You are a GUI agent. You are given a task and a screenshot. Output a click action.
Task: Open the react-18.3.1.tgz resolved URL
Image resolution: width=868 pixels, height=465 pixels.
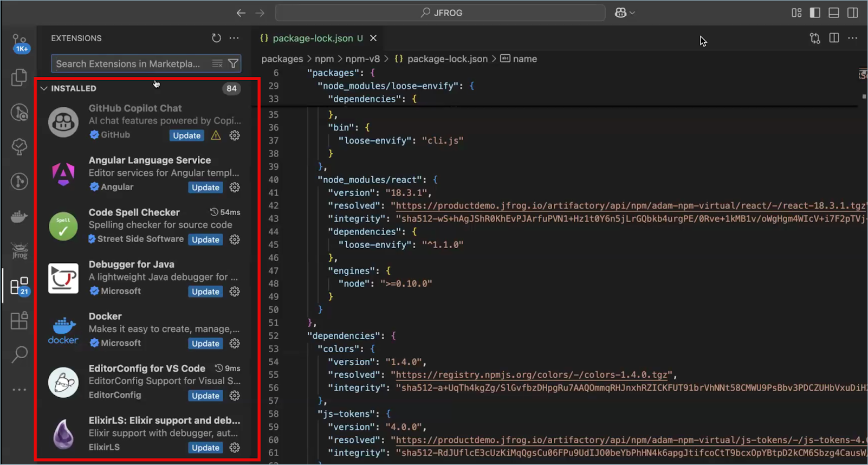(x=631, y=206)
